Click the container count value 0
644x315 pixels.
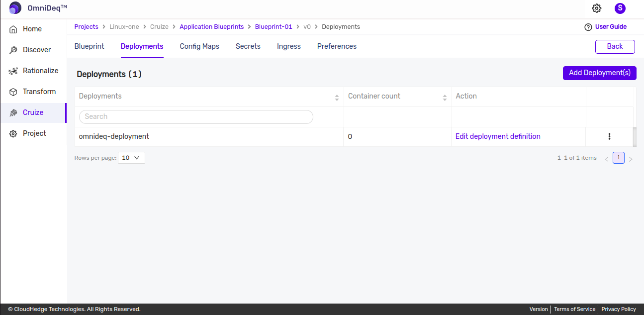350,136
